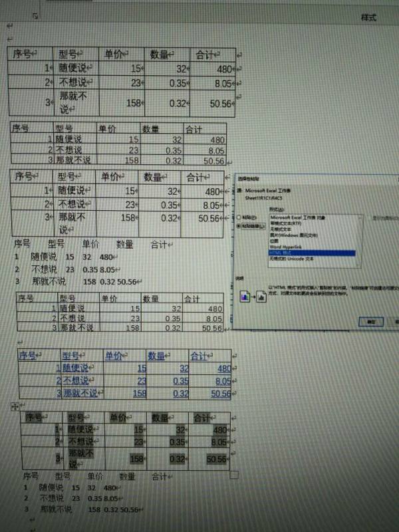399x532 pixels.
Task: Open the blue 随便说 hyperlink
Action: pos(75,368)
